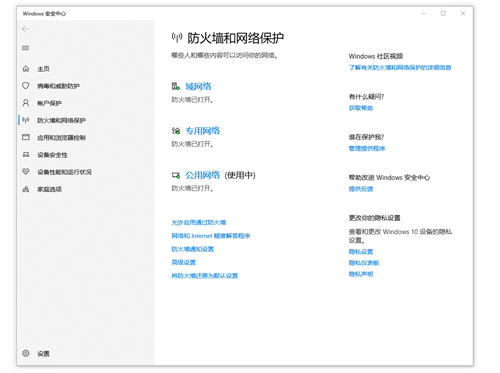Screen dimensions: 500x373
Task: Click the home icon beside 主页
Action: [26, 69]
